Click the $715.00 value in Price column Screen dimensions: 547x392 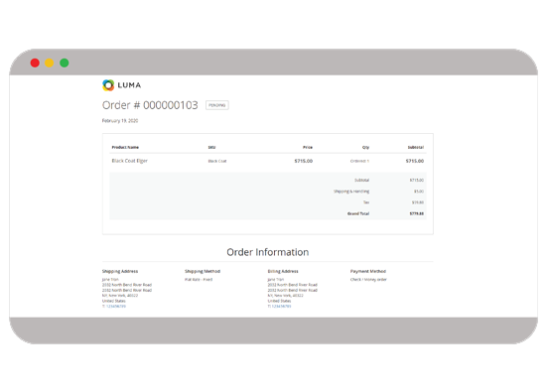pos(304,161)
